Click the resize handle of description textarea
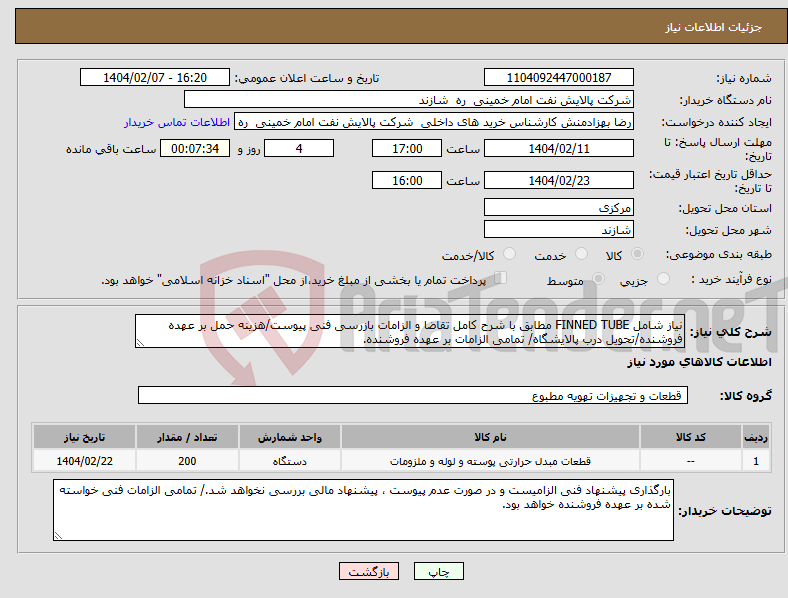Screen dimensions: 788x598 tap(140, 343)
